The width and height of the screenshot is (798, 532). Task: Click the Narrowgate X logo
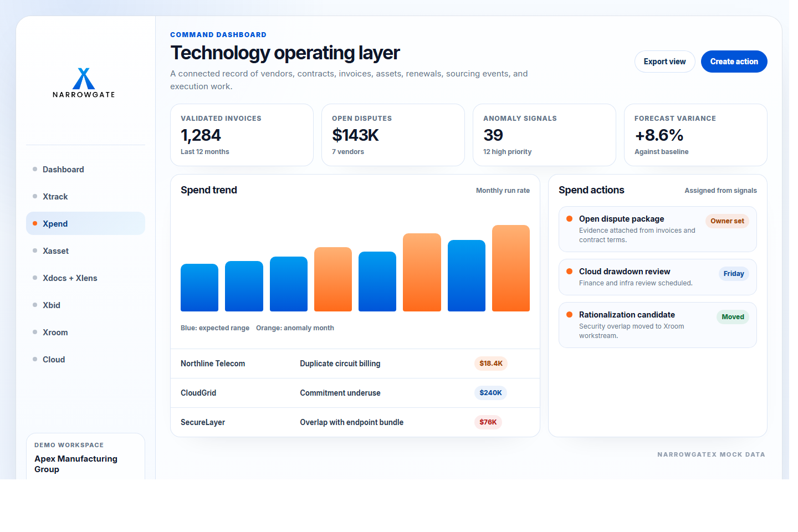tap(84, 83)
